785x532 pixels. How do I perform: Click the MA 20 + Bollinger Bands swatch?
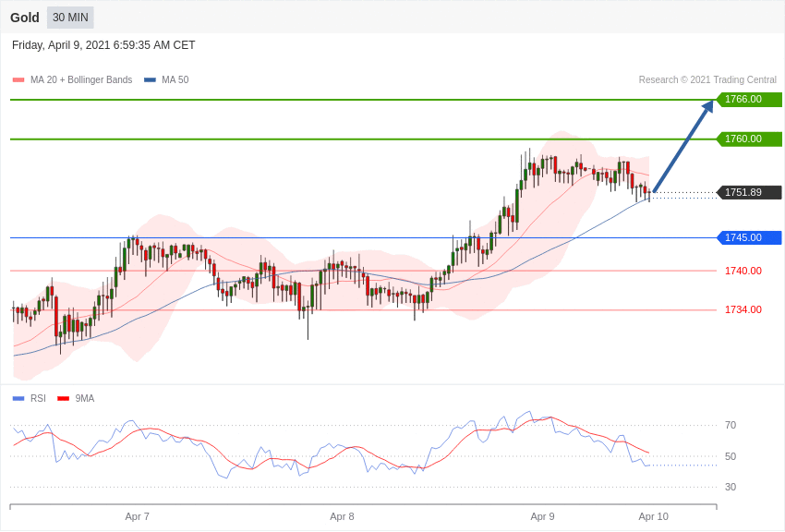pyautogui.click(x=18, y=80)
